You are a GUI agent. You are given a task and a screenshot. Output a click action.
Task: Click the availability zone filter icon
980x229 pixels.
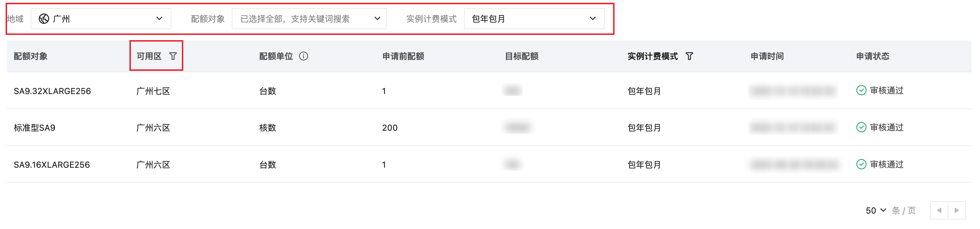click(173, 56)
